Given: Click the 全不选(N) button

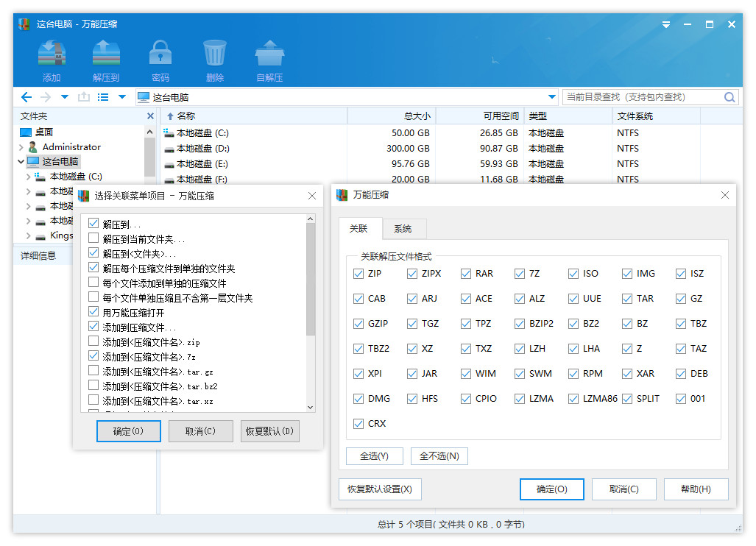Looking at the screenshot, I should 439,456.
